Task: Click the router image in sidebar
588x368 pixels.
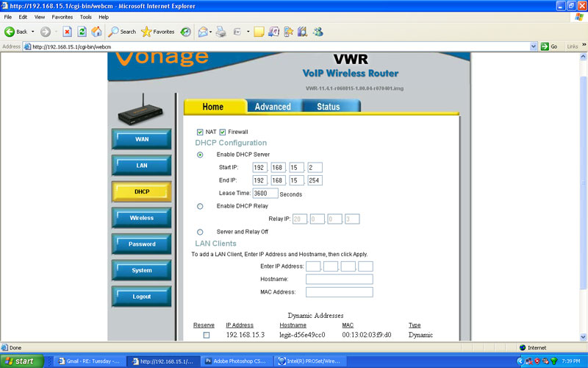Action: click(x=141, y=110)
